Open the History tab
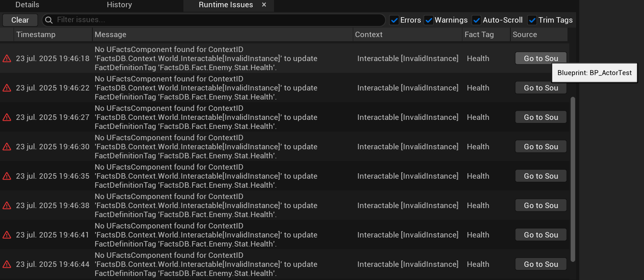Screen dimensions: 644x280 (x=119, y=5)
